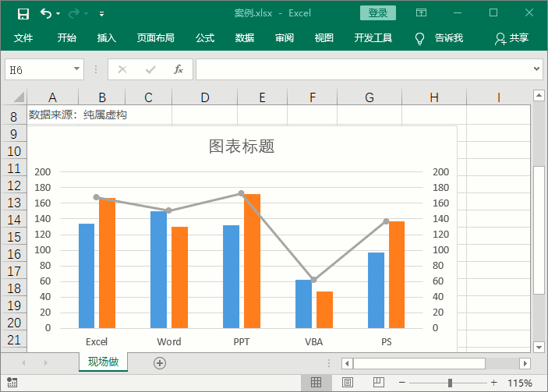Switch to the 视图 ribbon tab

click(323, 37)
